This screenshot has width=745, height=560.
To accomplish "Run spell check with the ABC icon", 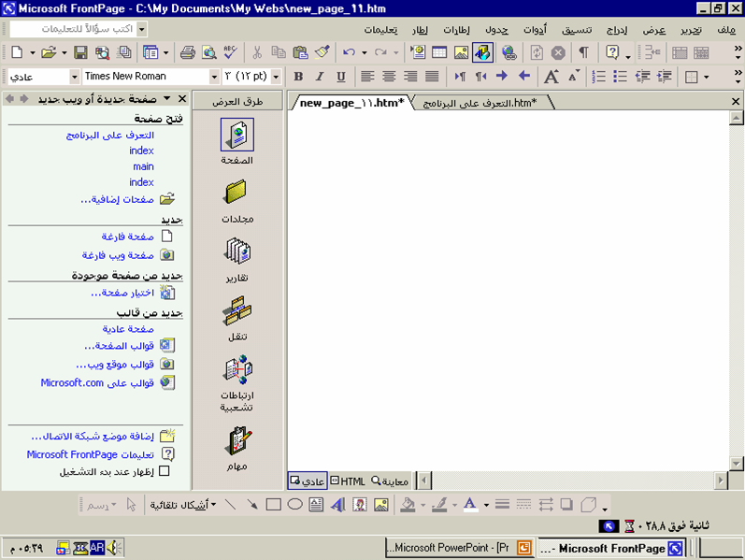I will pos(231,52).
